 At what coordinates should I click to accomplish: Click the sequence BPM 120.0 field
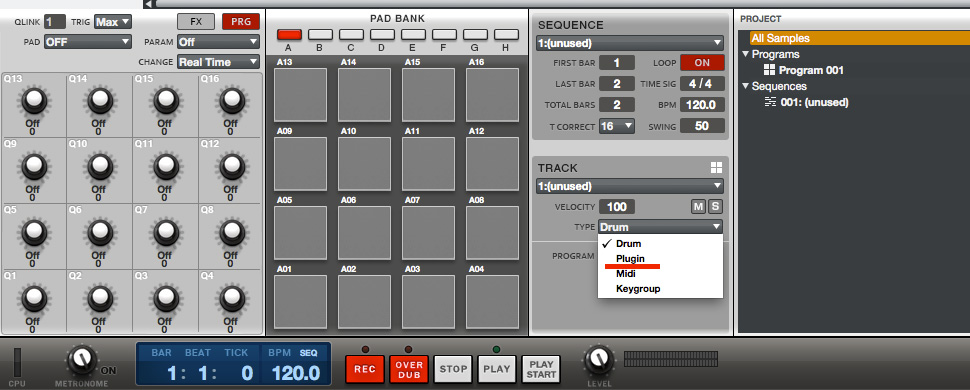click(x=702, y=105)
